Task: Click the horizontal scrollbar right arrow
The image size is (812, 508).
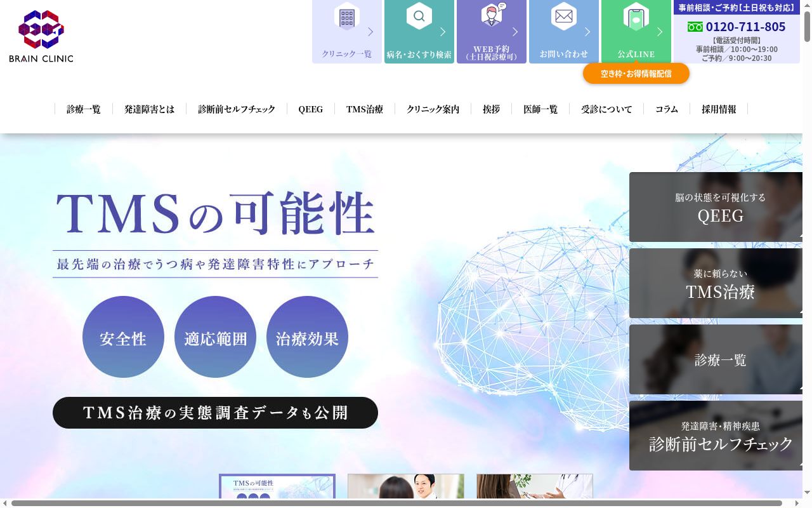Action: [x=797, y=503]
